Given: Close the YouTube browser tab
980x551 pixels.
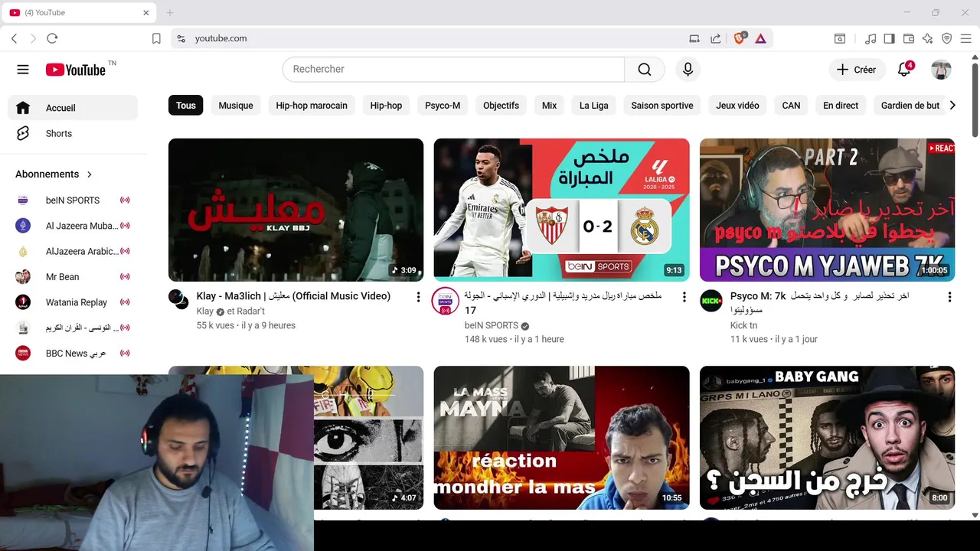Looking at the screenshot, I should pyautogui.click(x=146, y=12).
